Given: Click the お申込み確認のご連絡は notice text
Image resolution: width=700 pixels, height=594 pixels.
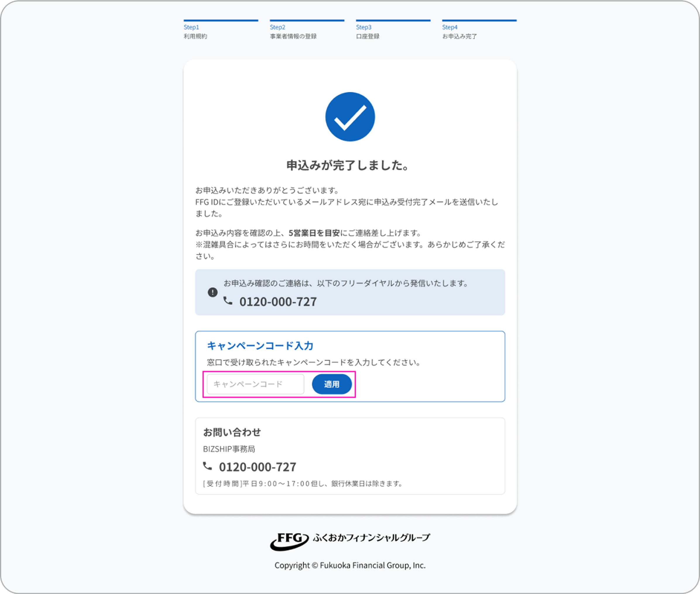Looking at the screenshot, I should [346, 284].
